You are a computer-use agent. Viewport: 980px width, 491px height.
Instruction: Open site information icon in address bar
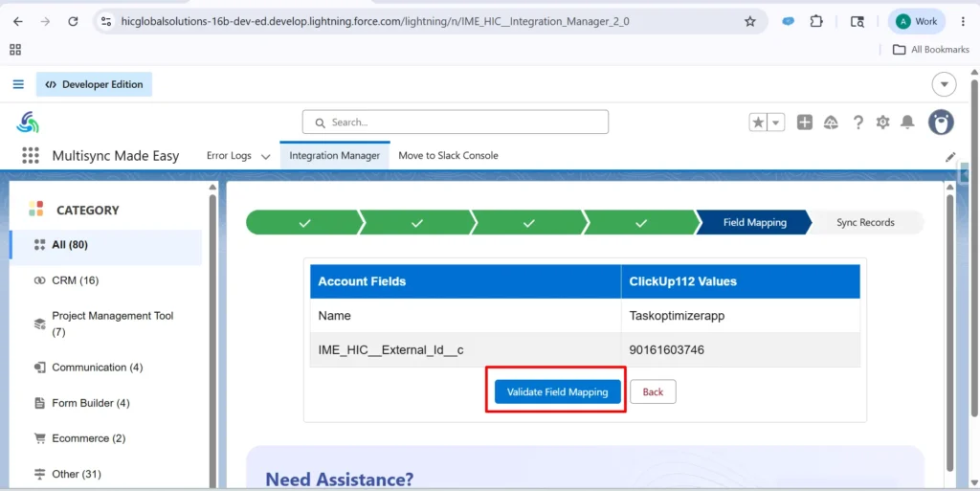(x=106, y=21)
